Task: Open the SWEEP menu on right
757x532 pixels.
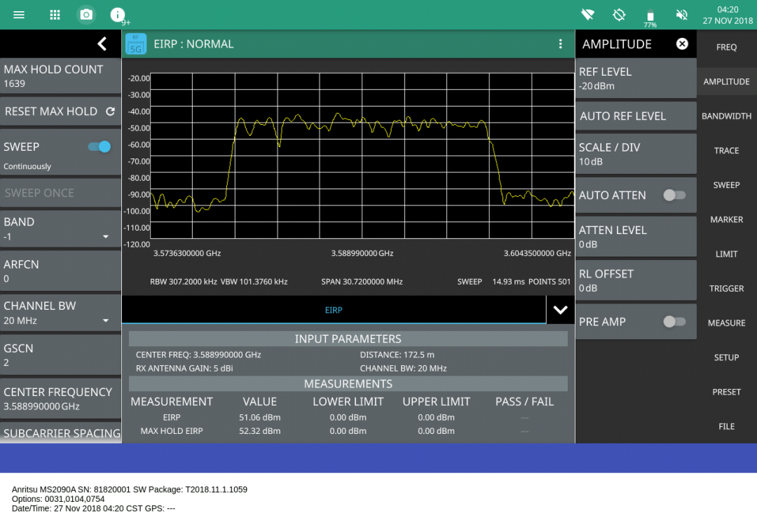Action: [x=726, y=185]
